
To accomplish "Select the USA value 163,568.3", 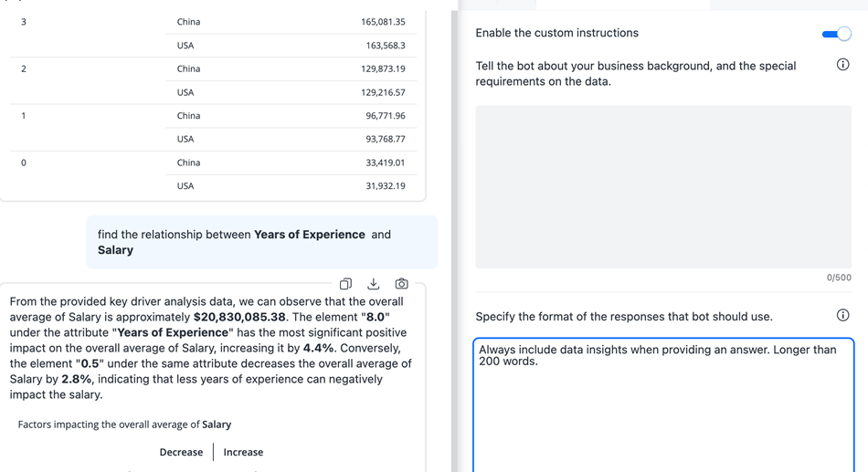I will click(x=386, y=46).
